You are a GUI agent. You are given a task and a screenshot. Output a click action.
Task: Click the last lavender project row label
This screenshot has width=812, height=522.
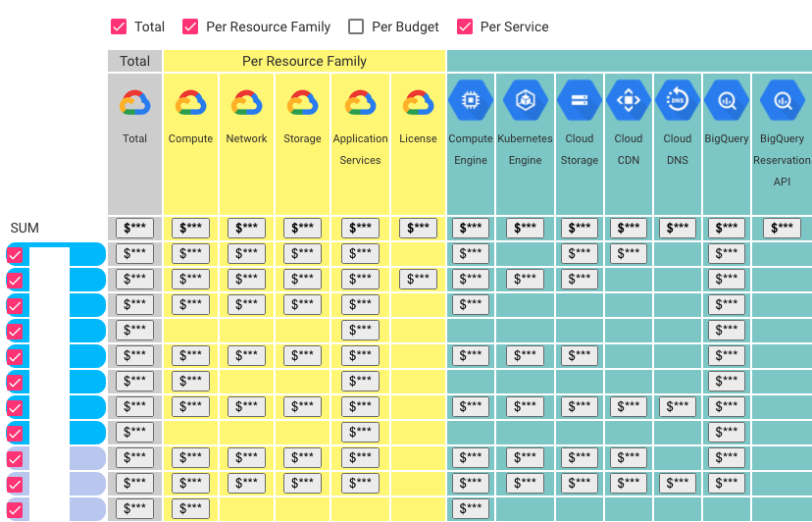(x=56, y=509)
